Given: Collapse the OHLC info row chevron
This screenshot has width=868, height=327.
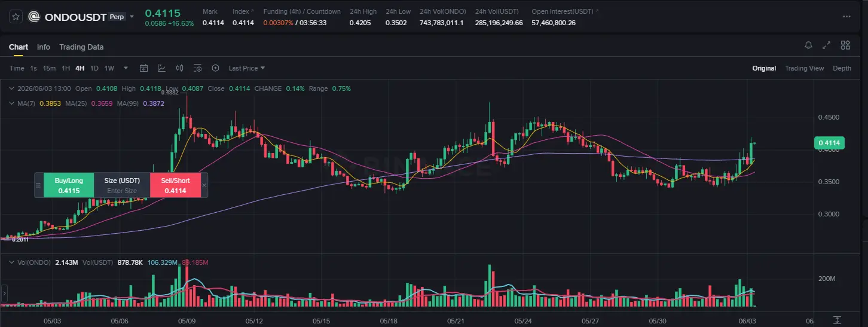Looking at the screenshot, I should (x=13, y=88).
